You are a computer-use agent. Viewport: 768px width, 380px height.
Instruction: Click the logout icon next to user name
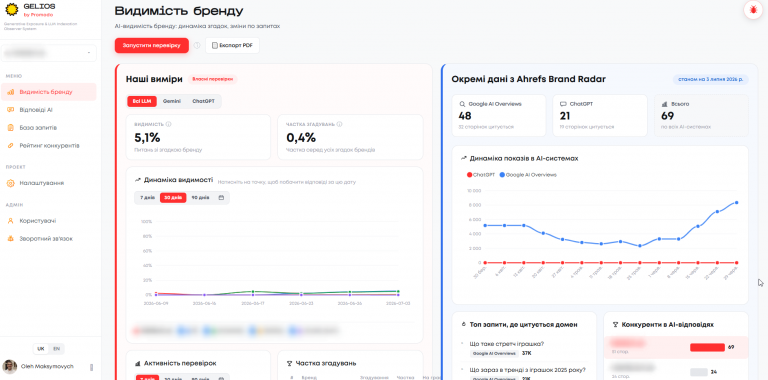pos(92,367)
